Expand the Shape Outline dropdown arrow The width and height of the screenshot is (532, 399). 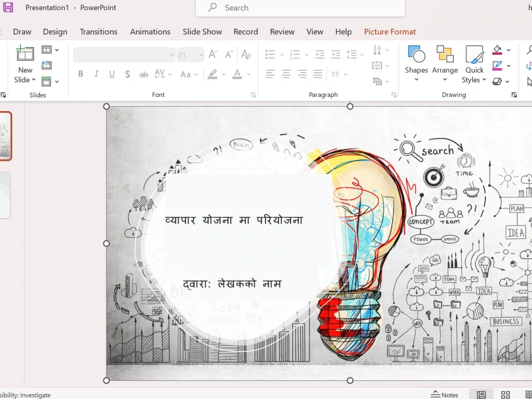(509, 65)
